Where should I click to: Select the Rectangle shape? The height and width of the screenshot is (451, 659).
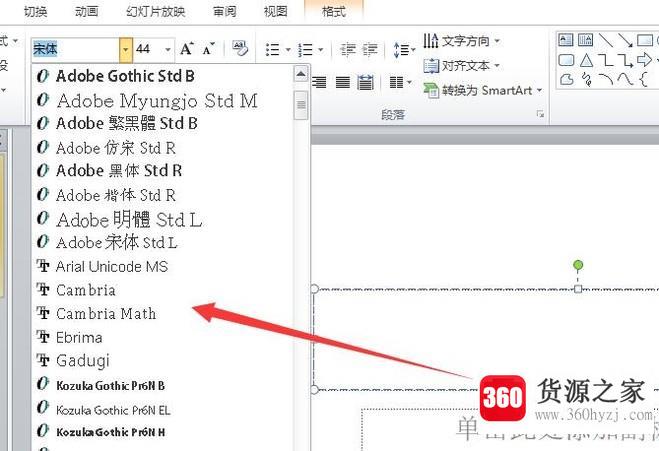click(x=645, y=40)
